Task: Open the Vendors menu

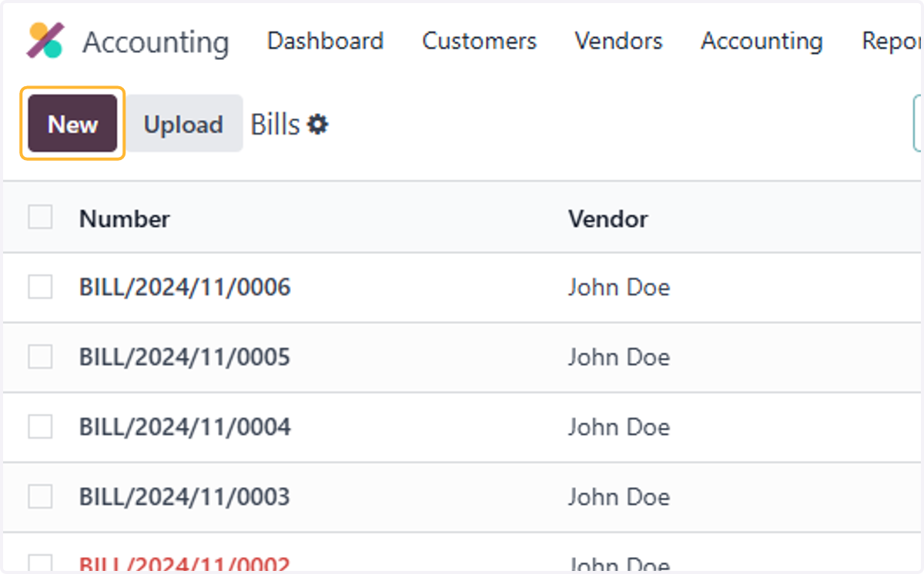Action: click(618, 41)
